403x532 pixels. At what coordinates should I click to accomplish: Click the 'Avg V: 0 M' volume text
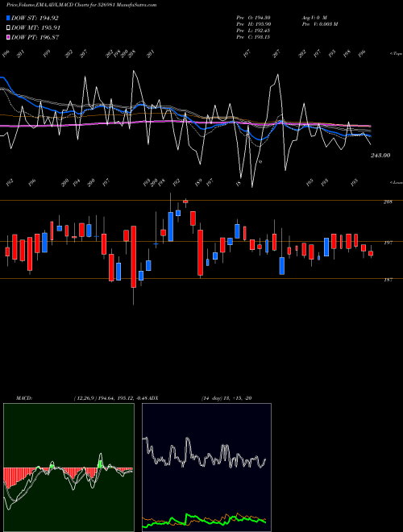point(314,18)
